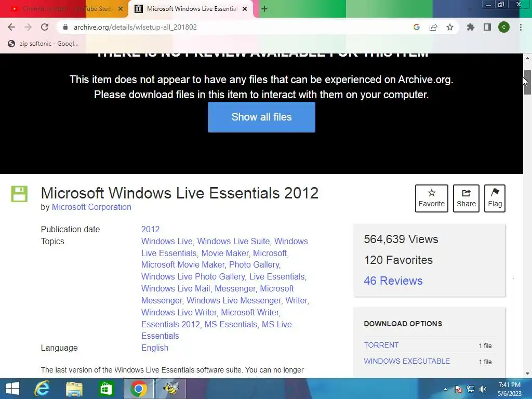Click the site lock icon in address bar
Viewport: 532px width, 399px height.
coord(65,27)
